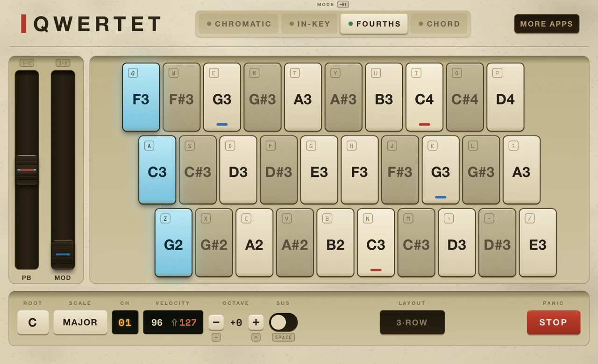
Task: Open the ROOT note selector showing C
Action: [x=33, y=322]
